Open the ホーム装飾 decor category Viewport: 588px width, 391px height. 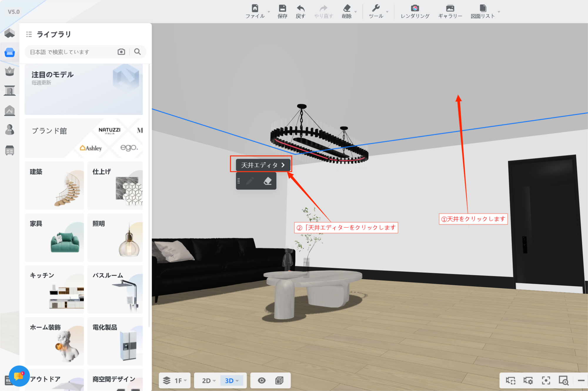(54, 341)
